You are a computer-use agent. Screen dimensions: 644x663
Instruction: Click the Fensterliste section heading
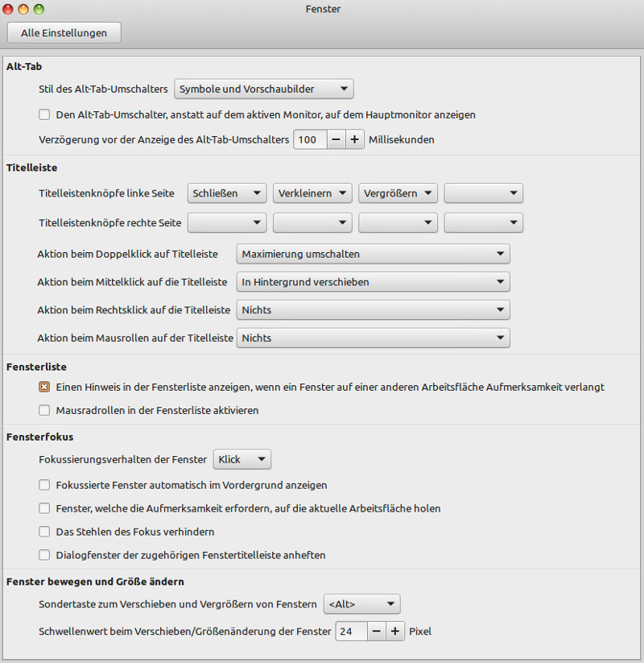[36, 367]
